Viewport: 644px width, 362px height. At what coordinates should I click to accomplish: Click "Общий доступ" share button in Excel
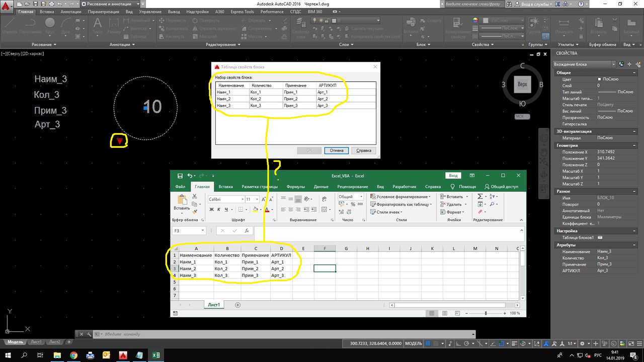[501, 187]
